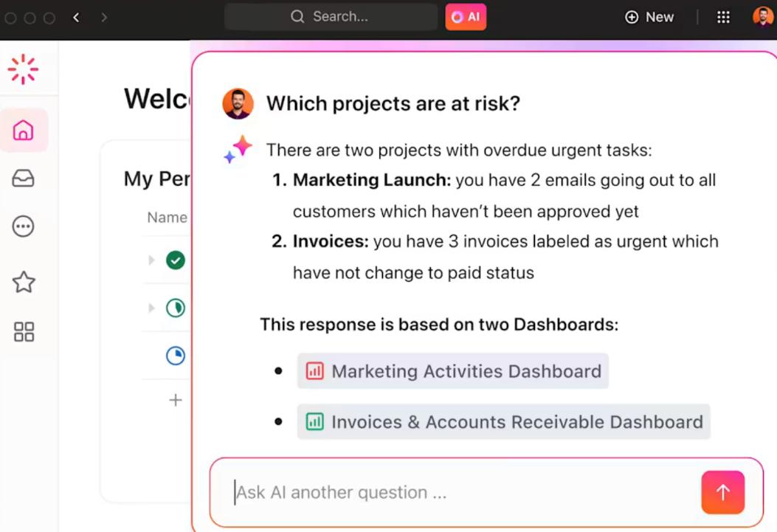The image size is (777, 532).
Task: Select the Home icon in the sidebar
Action: (x=23, y=130)
